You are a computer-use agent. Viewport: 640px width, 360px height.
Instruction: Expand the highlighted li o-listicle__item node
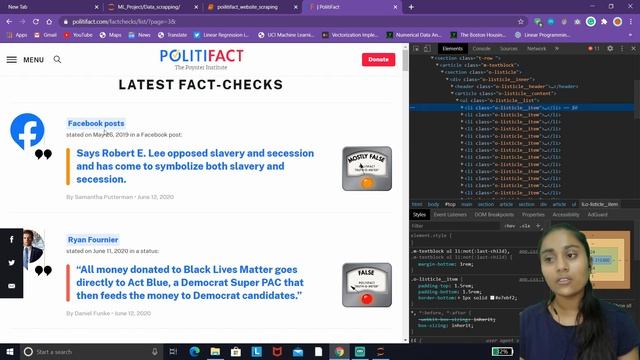click(462, 108)
